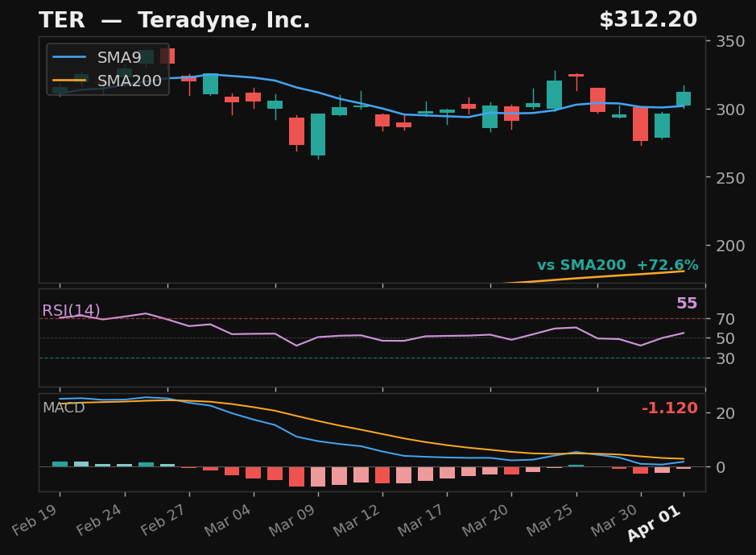Viewport: 756px width, 555px height.
Task: Click the orange SMA200 legend line swatch
Action: (69, 81)
